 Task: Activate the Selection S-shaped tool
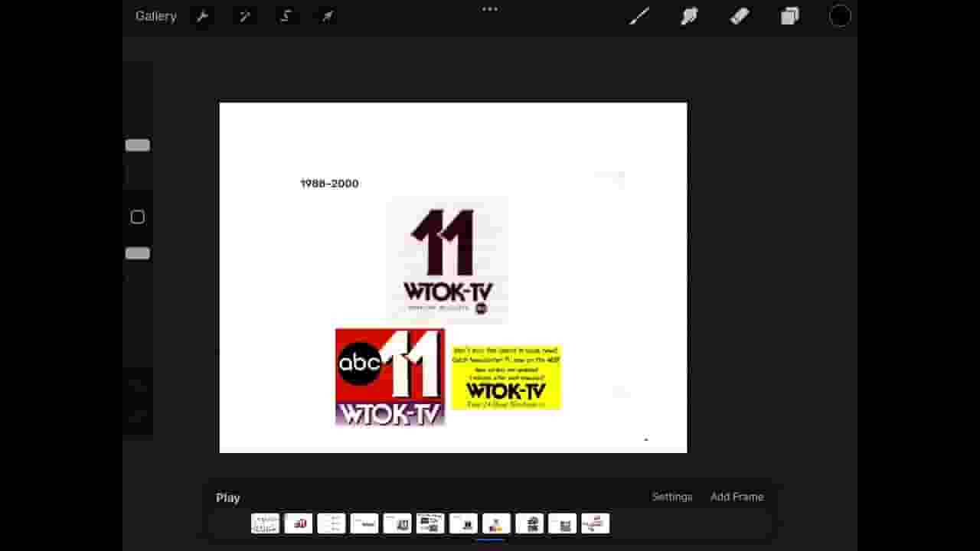point(286,16)
